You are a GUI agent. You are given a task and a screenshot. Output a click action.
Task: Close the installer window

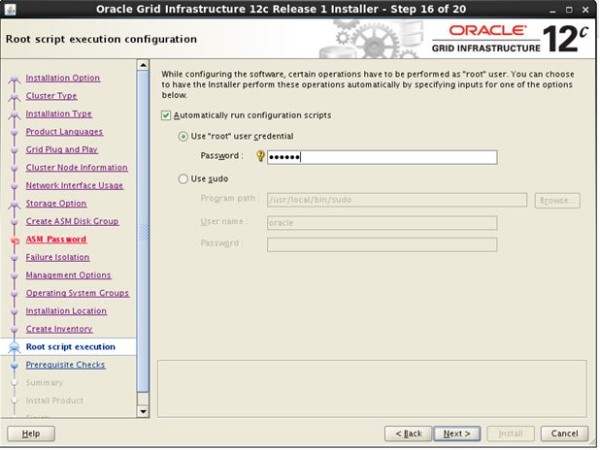(585, 10)
